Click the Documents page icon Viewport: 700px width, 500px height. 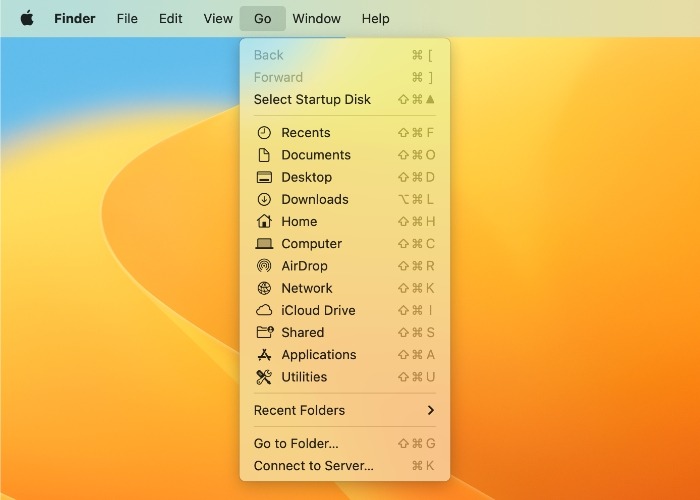pyautogui.click(x=264, y=155)
